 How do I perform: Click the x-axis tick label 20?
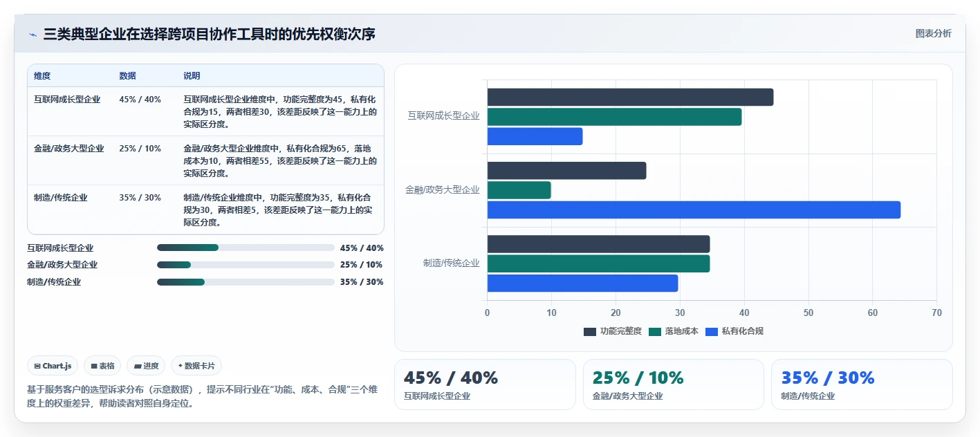pyautogui.click(x=616, y=313)
